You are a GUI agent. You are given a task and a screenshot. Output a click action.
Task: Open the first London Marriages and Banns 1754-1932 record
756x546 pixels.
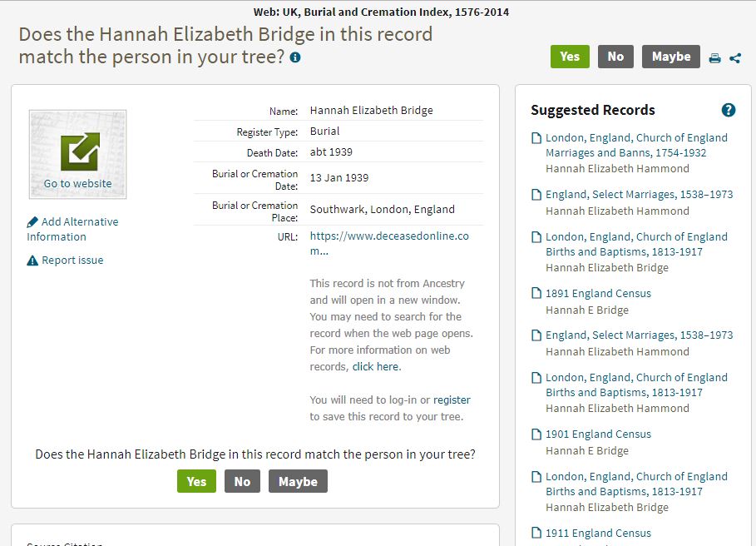coord(636,145)
